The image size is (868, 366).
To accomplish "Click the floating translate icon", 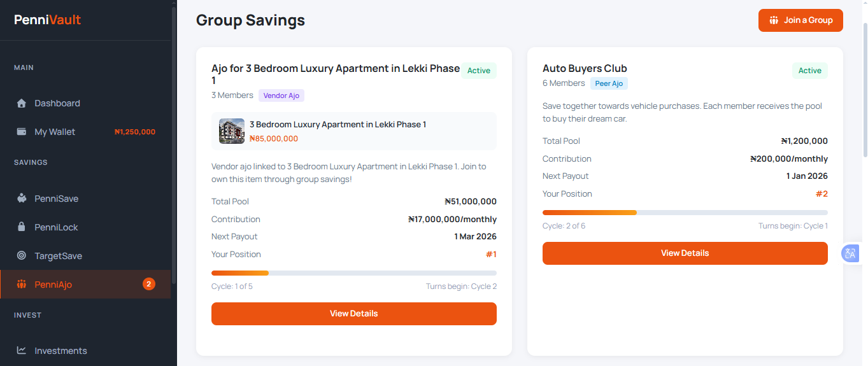I will [850, 253].
